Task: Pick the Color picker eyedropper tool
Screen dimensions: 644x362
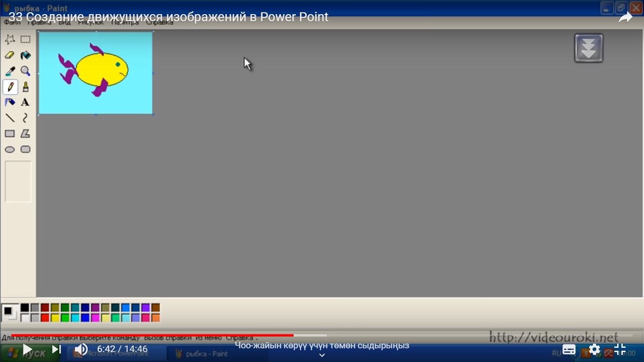Action: [10, 71]
